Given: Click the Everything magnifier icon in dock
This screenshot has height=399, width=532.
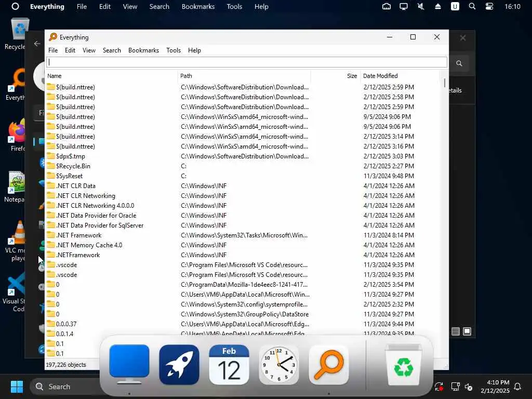Looking at the screenshot, I should 328,365.
